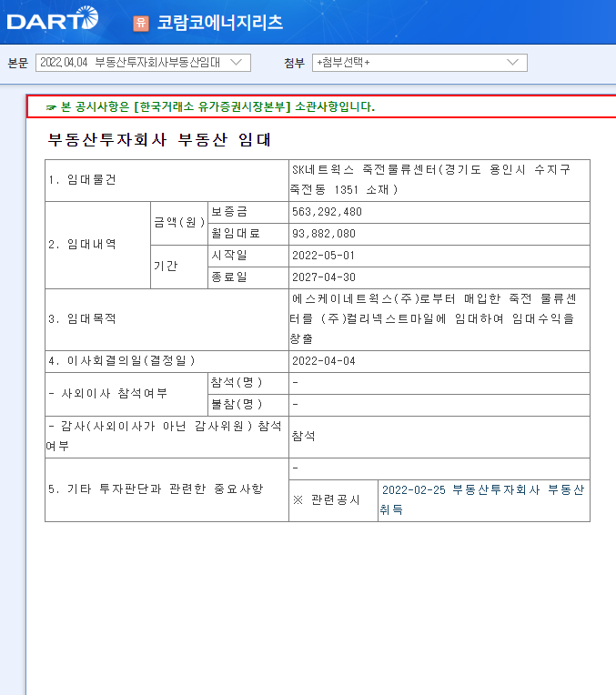Click the green 한국거래소 유가증권시장본부 notice text
Viewport: 616px width, 695px height.
[211, 106]
